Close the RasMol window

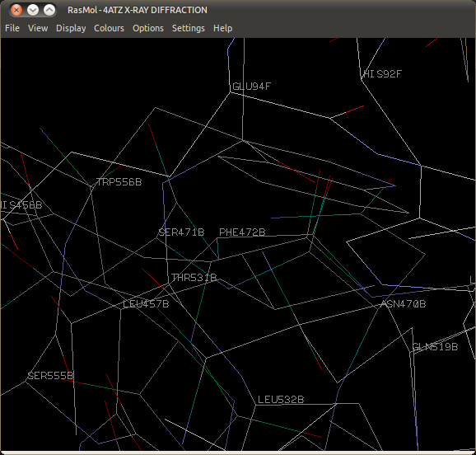[16, 10]
